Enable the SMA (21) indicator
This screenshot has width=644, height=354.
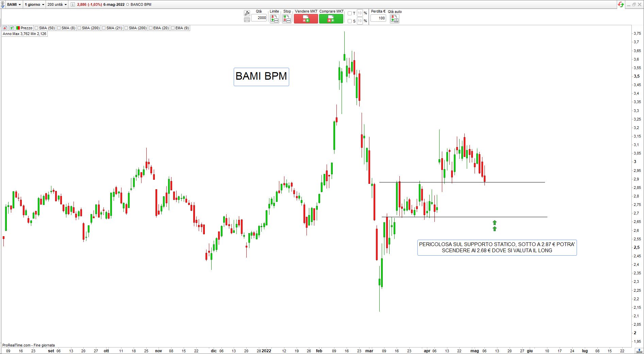pos(104,28)
